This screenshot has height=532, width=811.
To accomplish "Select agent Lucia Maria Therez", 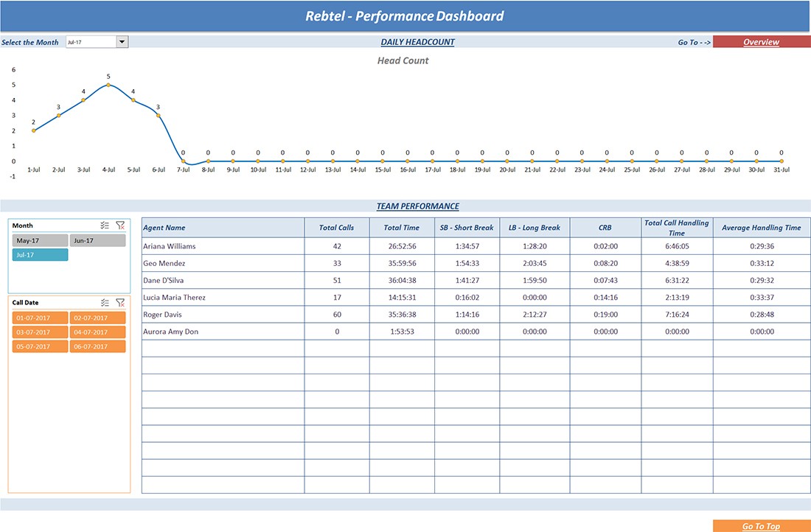I will click(174, 297).
